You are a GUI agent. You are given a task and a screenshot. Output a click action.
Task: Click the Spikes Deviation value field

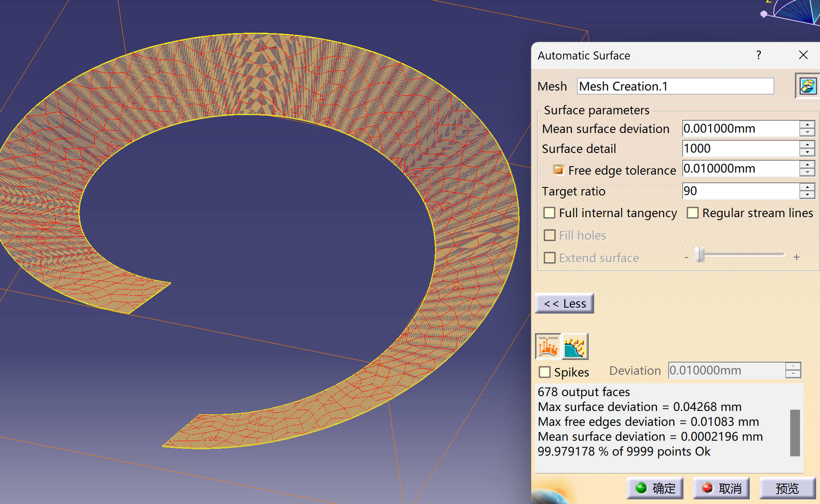[727, 370]
